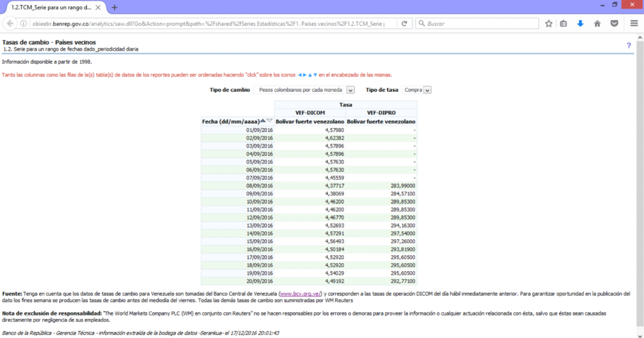Click the VEF-DICOM column header
The width and height of the screenshot is (644, 338).
pyautogui.click(x=310, y=112)
